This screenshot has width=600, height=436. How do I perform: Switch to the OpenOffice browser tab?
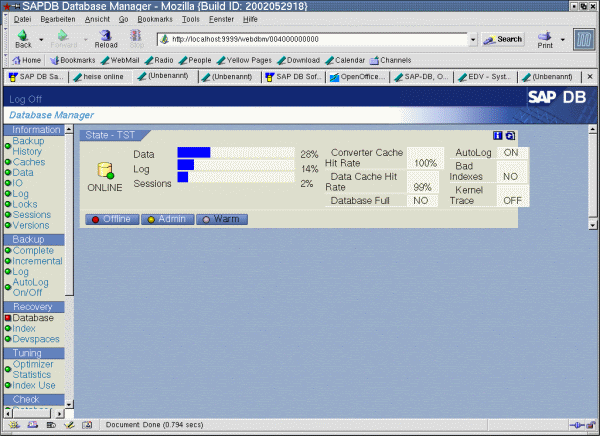[360, 76]
